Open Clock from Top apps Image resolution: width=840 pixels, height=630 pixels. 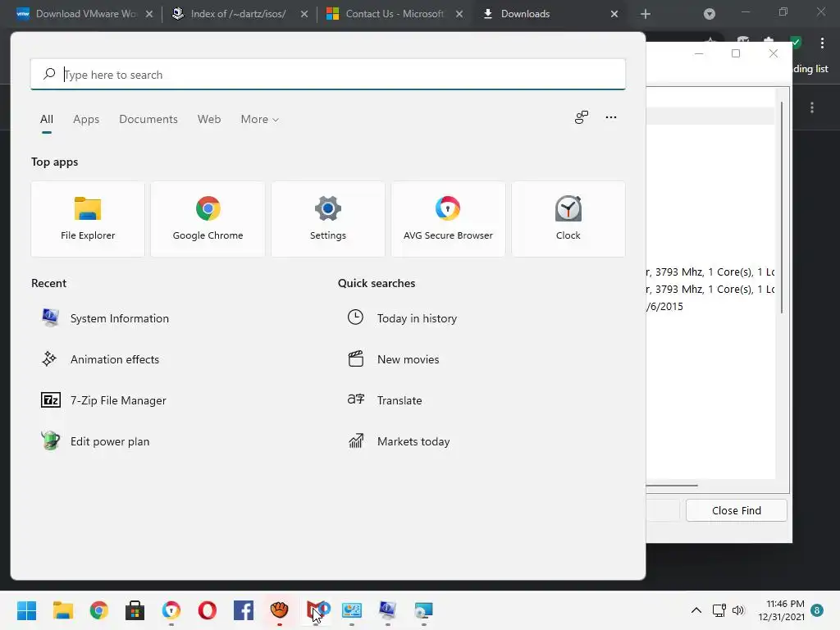(x=568, y=219)
